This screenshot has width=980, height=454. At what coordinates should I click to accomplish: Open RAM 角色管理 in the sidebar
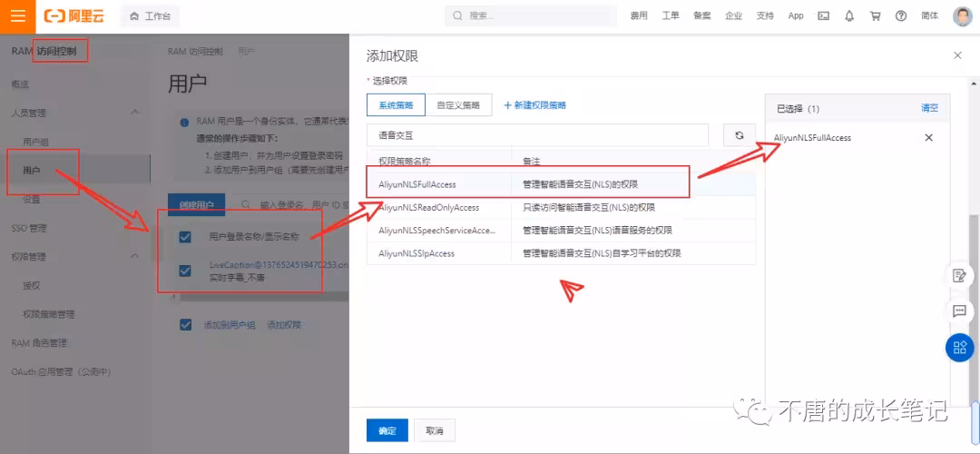(x=39, y=342)
